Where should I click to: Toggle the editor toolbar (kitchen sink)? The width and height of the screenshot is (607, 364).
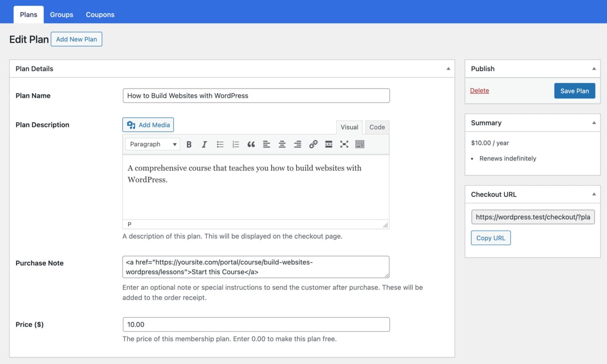[x=360, y=144]
